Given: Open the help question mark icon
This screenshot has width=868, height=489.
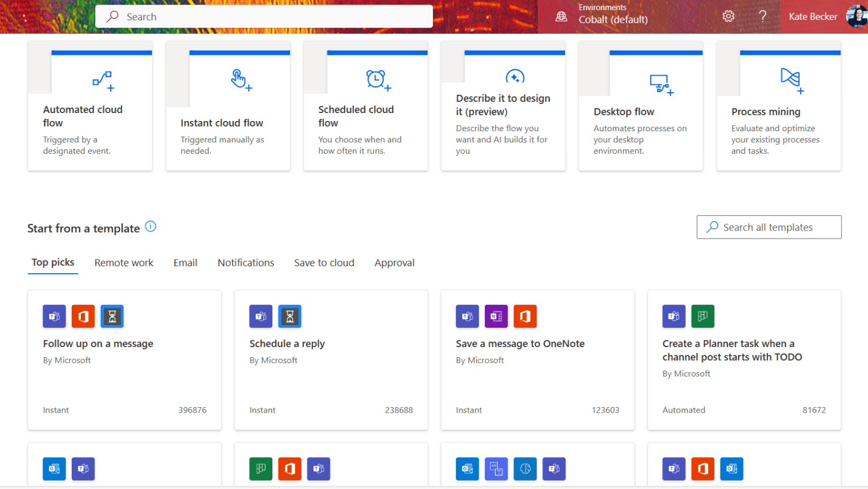Looking at the screenshot, I should (762, 16).
